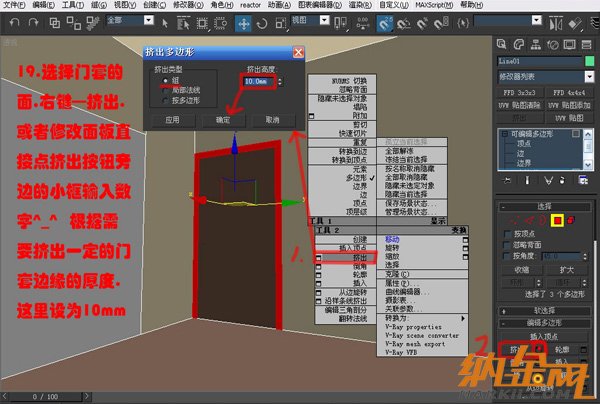Click the Align tool icon
Image resolution: width=600 pixels, height=404 pixels.
coord(575,24)
